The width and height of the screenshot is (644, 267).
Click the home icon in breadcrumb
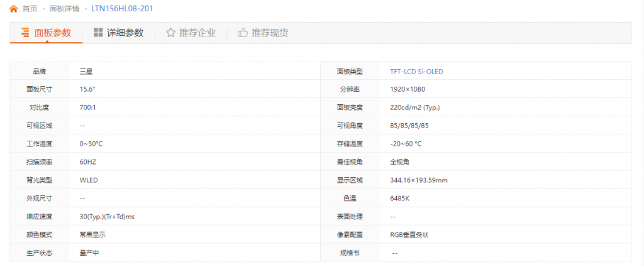pos(14,9)
